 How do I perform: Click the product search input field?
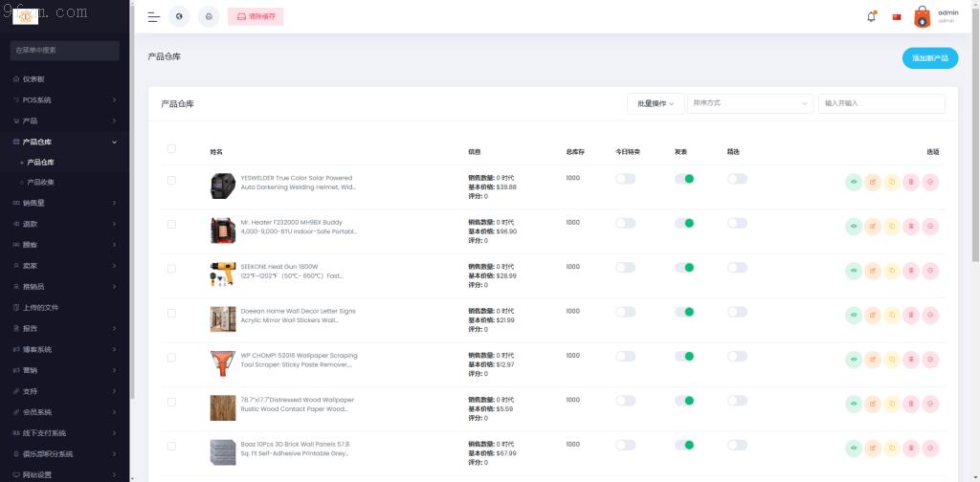pos(880,103)
